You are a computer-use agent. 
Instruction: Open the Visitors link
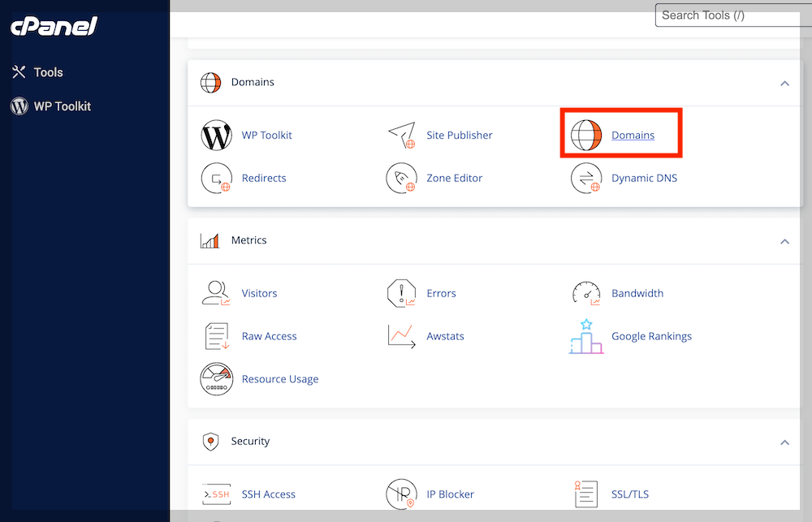point(259,293)
